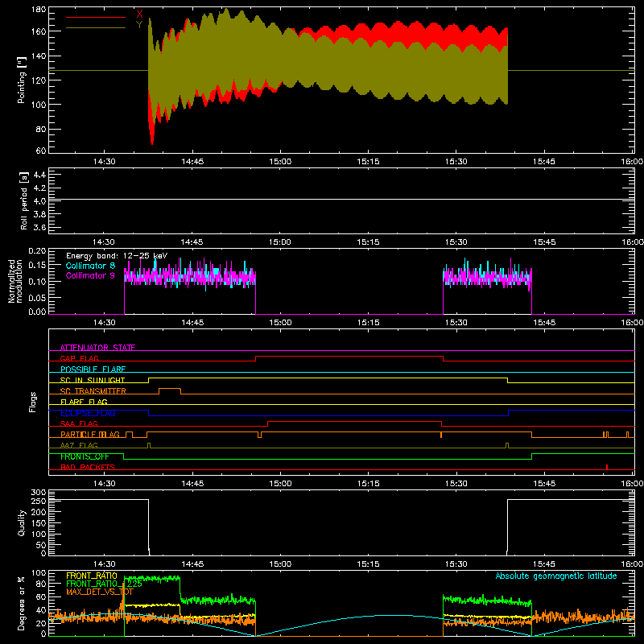Screen dimensions: 644x644
Task: Click the cyan 'Collimator 8' legend entry
Action: (x=90, y=266)
